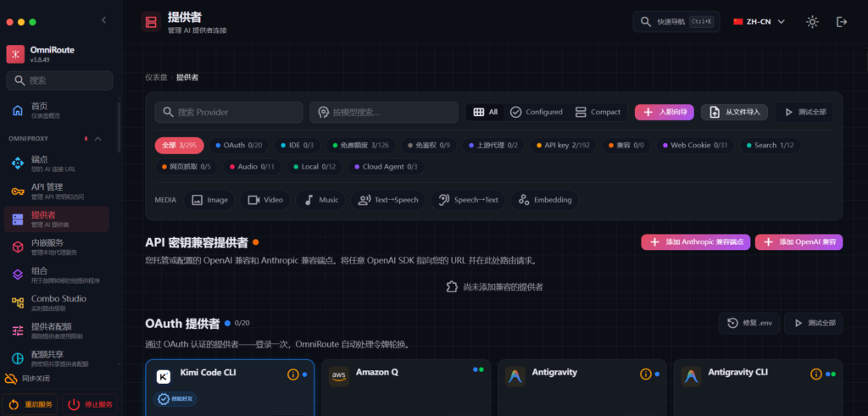The height and width of the screenshot is (416, 868).
Task: Open the 配额共享 sidebar item
Action: [57, 358]
